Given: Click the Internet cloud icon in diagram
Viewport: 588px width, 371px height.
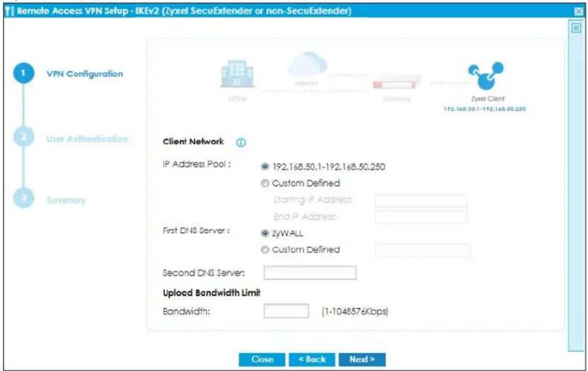Looking at the screenshot, I should click(307, 64).
